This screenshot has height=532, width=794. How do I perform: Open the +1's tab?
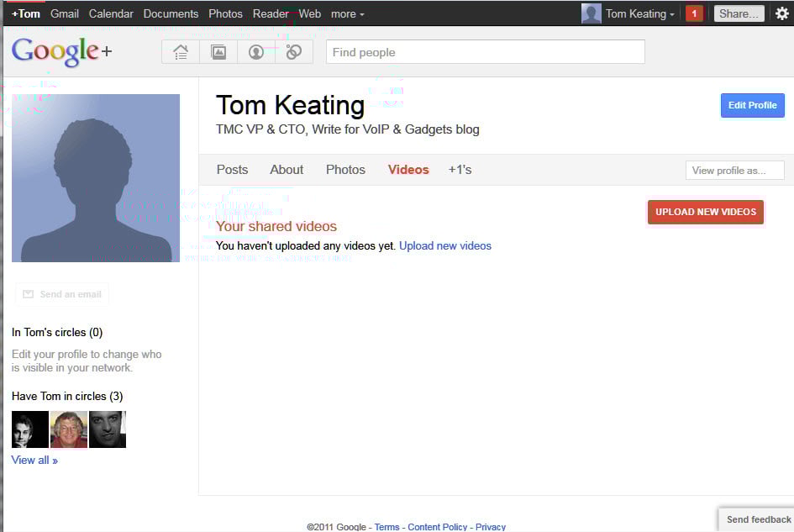click(x=460, y=170)
